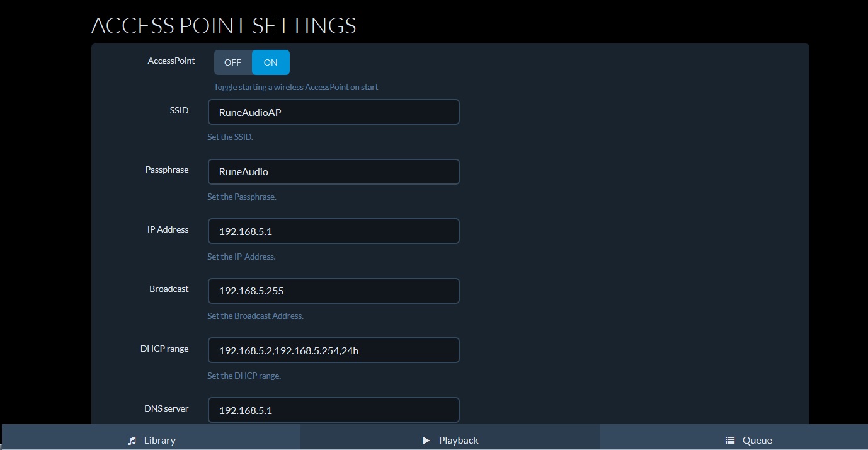Focus the SSID field containing RuneAudioAP

click(x=333, y=112)
